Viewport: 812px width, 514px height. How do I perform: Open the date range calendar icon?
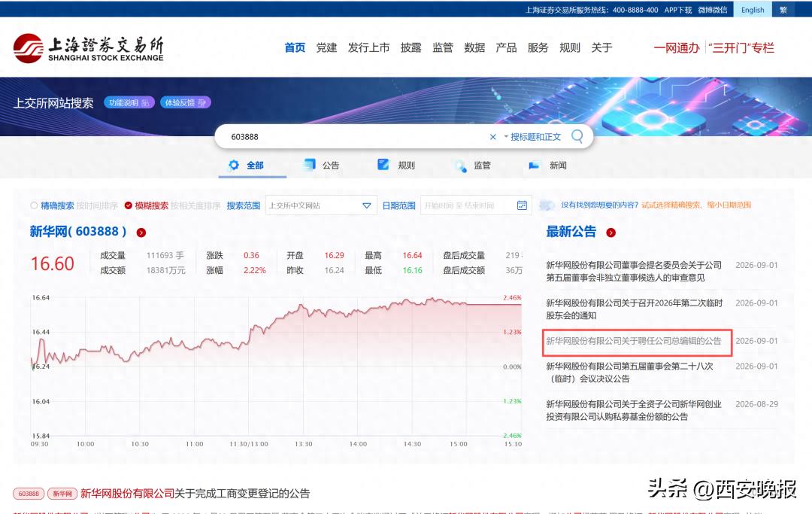point(522,205)
